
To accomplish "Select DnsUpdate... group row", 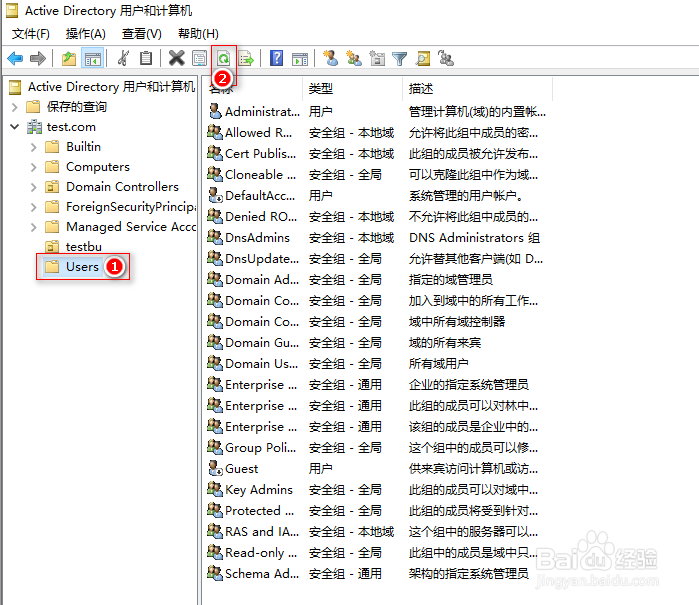I will tap(377, 258).
